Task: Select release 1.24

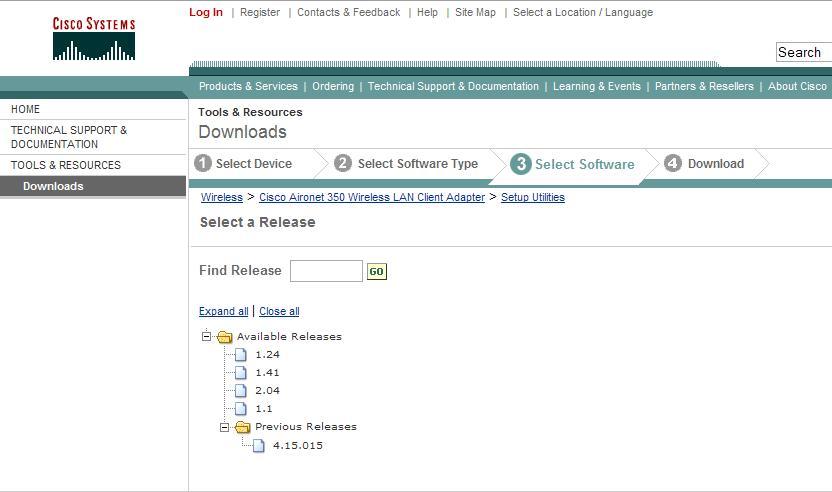Action: click(267, 355)
